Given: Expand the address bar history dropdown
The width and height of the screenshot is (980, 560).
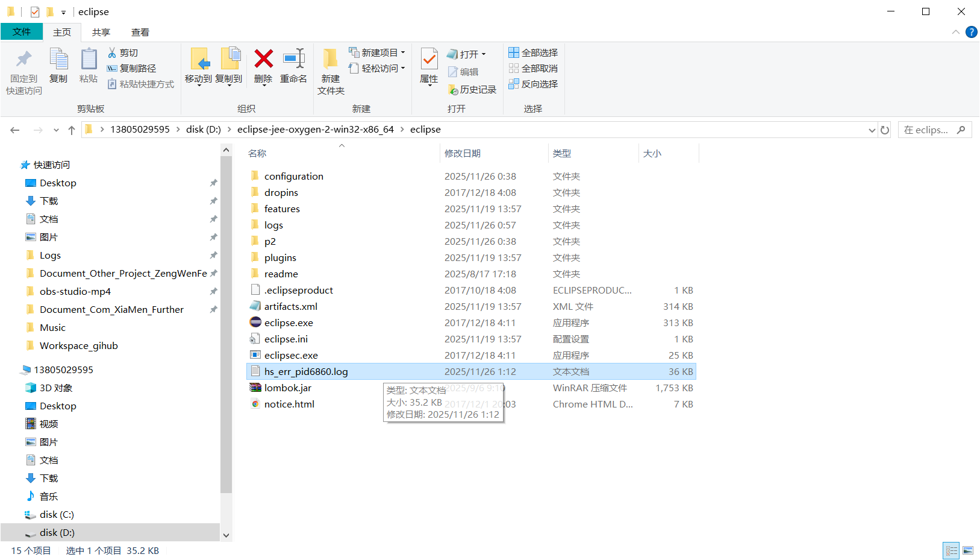Looking at the screenshot, I should pyautogui.click(x=872, y=130).
